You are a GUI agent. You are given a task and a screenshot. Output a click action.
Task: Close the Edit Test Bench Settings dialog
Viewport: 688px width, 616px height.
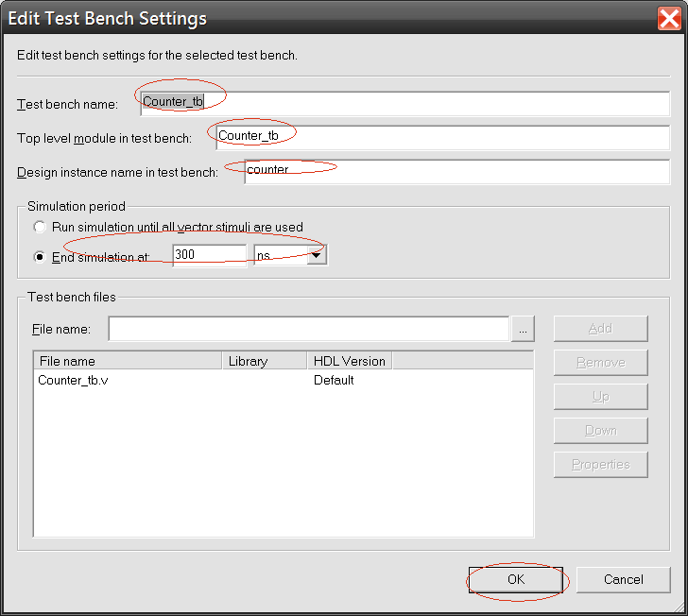pos(670,18)
